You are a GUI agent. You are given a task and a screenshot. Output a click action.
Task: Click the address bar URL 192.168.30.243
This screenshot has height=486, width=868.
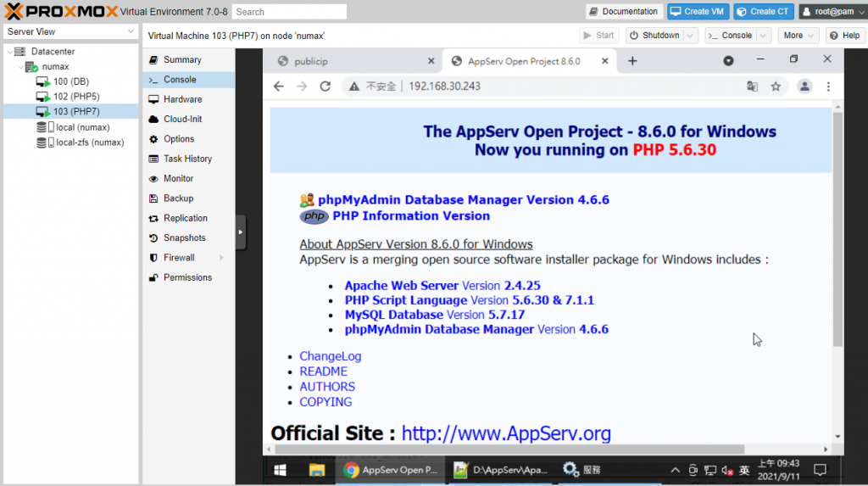click(x=444, y=87)
